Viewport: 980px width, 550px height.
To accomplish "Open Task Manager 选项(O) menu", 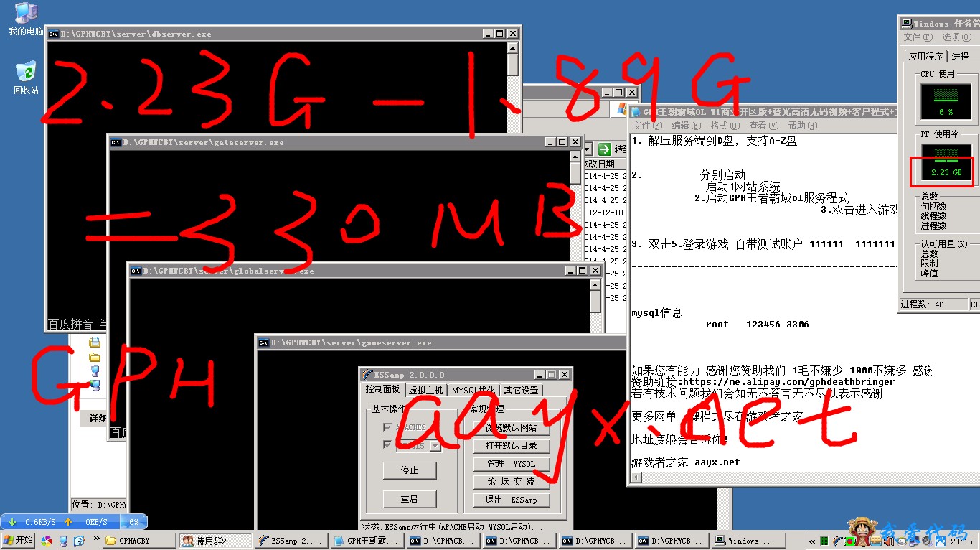I will pos(956,37).
